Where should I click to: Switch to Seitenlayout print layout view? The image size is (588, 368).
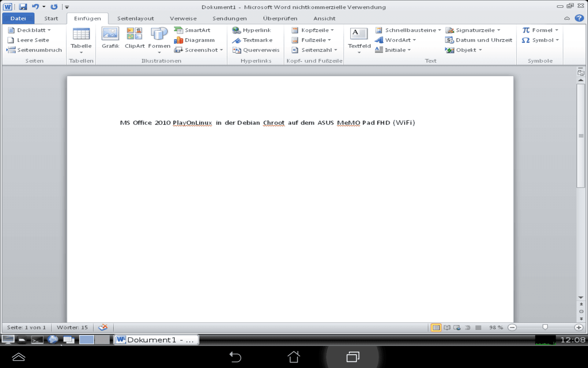[436, 328]
